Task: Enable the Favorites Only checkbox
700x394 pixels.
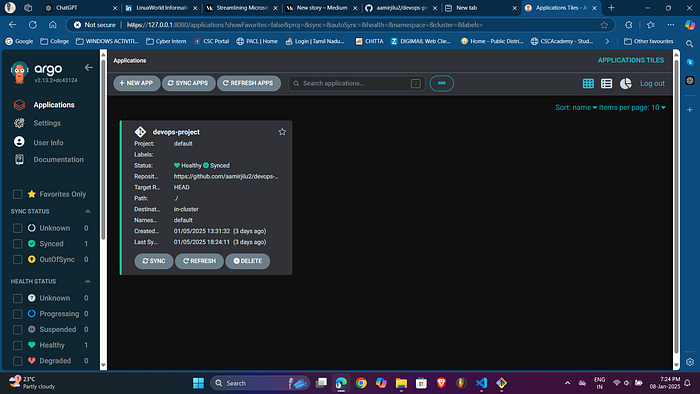Action: tap(17, 194)
